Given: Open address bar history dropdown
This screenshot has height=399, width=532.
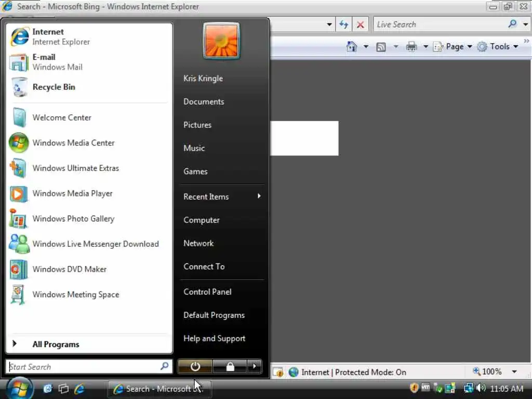Looking at the screenshot, I should (329, 24).
